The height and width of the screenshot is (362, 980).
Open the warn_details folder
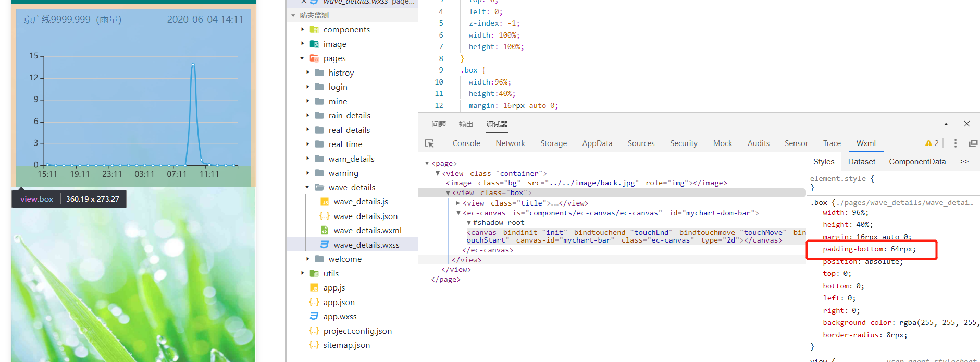[351, 159]
